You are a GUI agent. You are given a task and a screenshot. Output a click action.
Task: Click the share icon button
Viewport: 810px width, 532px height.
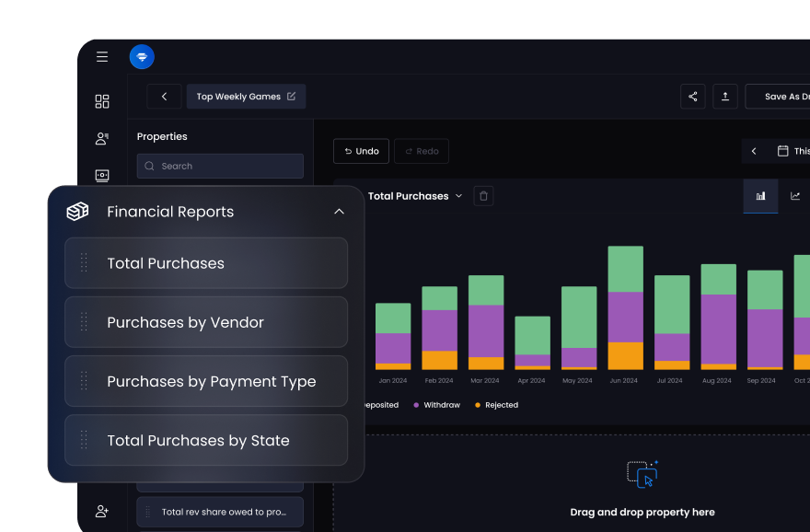point(692,97)
